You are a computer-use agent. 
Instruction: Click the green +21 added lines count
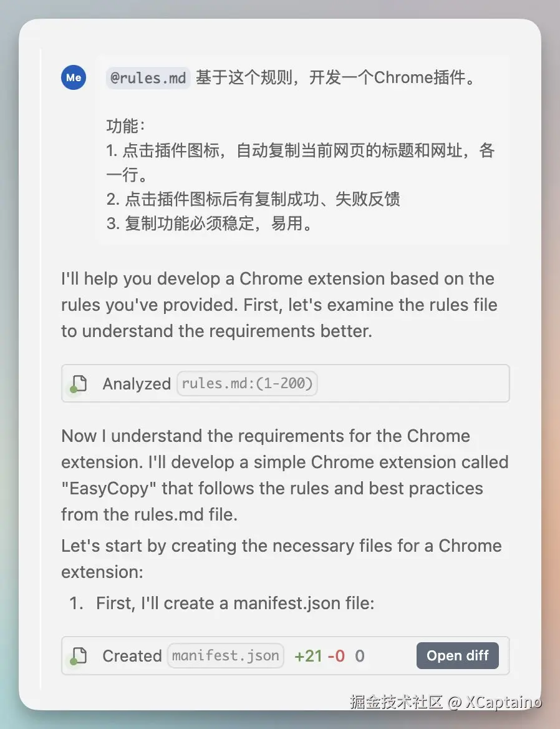pos(308,656)
